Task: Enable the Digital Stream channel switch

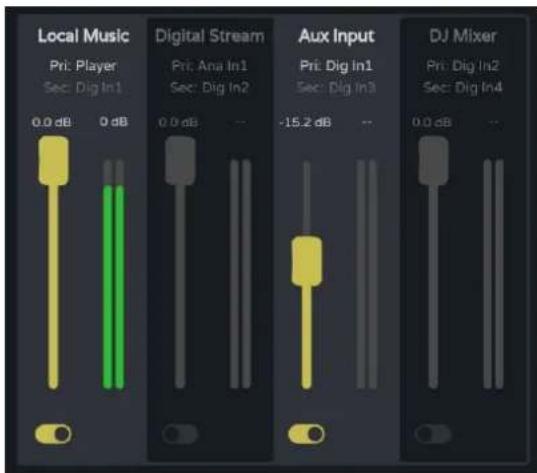Action: (x=180, y=434)
